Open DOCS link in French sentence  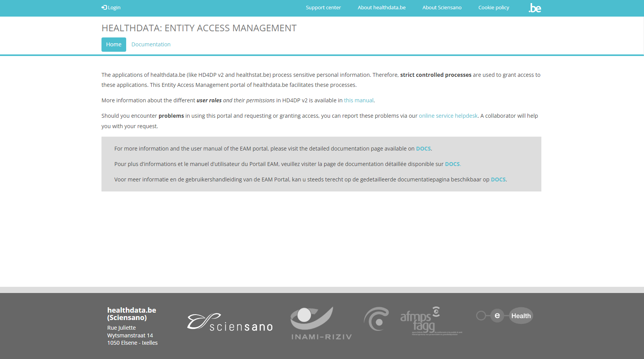tap(452, 164)
